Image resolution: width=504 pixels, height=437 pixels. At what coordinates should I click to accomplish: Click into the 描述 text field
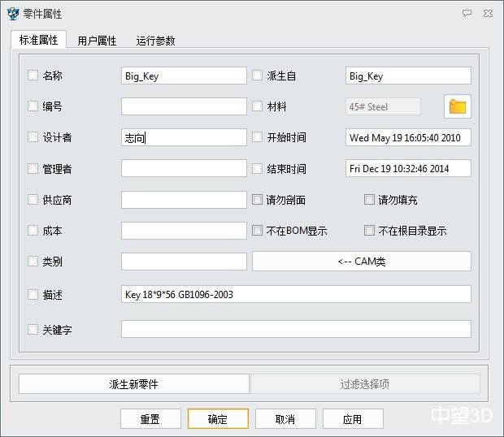(x=296, y=294)
